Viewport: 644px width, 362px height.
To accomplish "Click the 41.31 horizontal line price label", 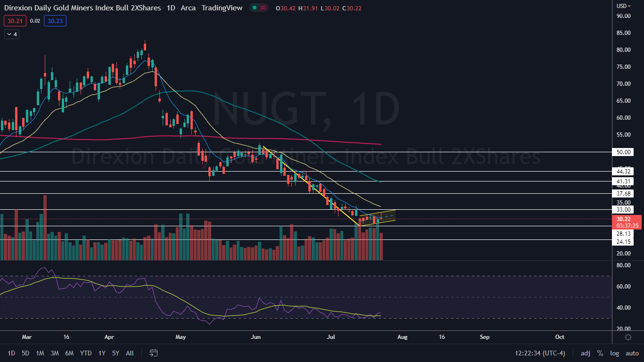I will click(x=623, y=181).
